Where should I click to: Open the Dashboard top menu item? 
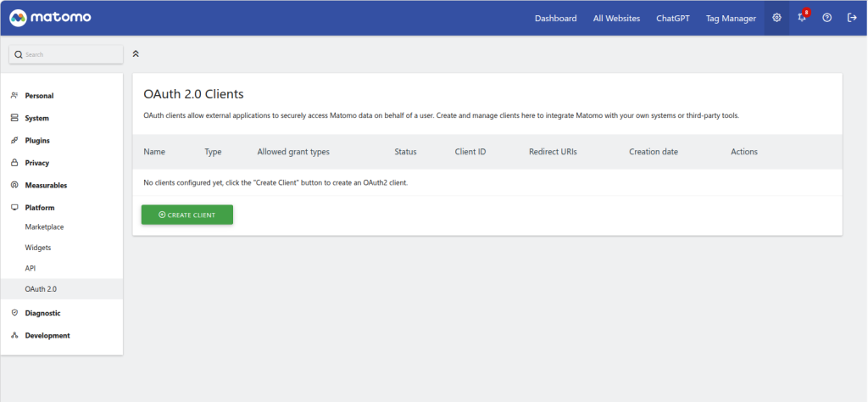[555, 18]
